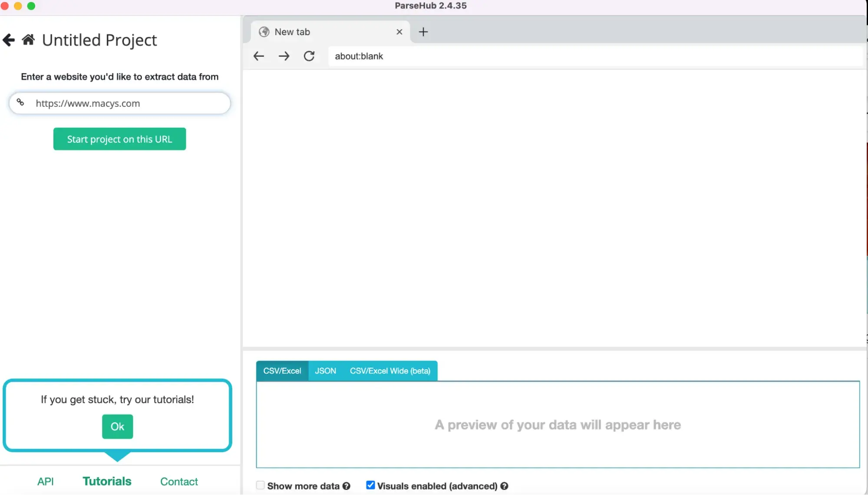Open the Contact link
This screenshot has width=868, height=495.
click(179, 482)
